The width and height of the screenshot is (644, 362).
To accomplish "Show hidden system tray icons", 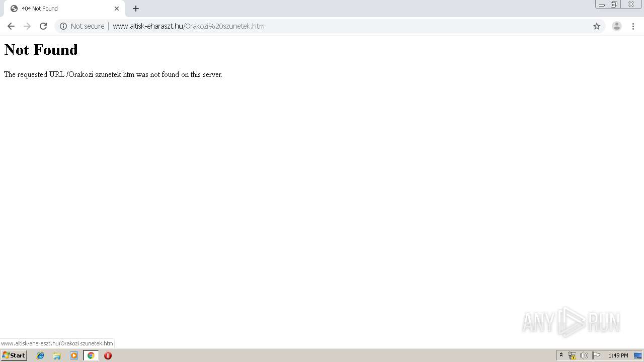I will [561, 355].
